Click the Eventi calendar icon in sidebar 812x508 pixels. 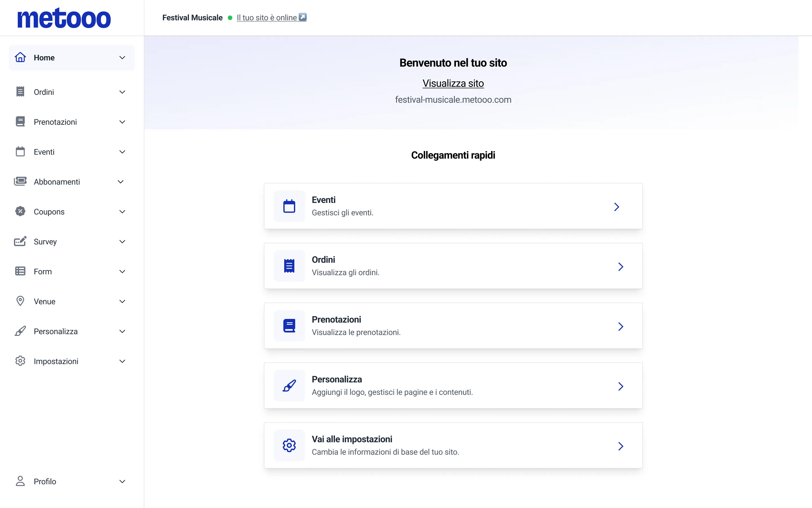coord(20,152)
